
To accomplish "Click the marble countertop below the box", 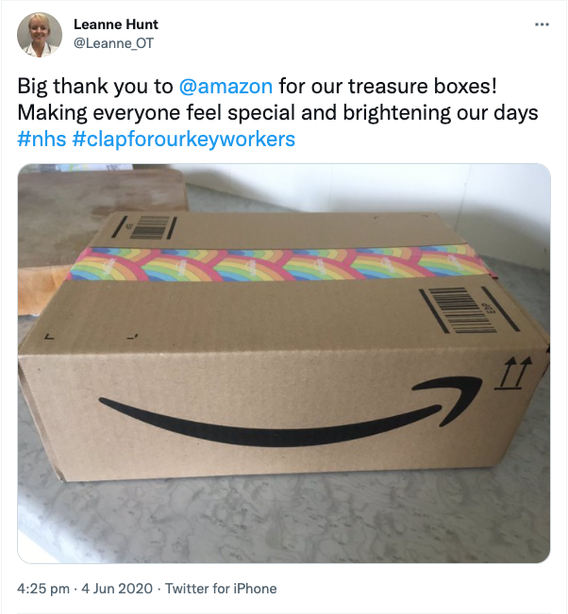I will (x=284, y=521).
